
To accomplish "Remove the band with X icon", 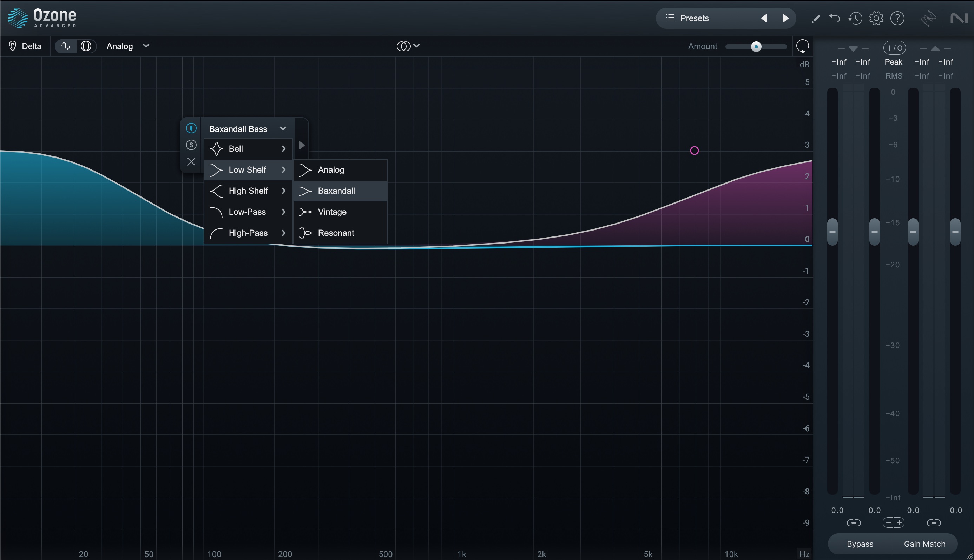I will (191, 162).
